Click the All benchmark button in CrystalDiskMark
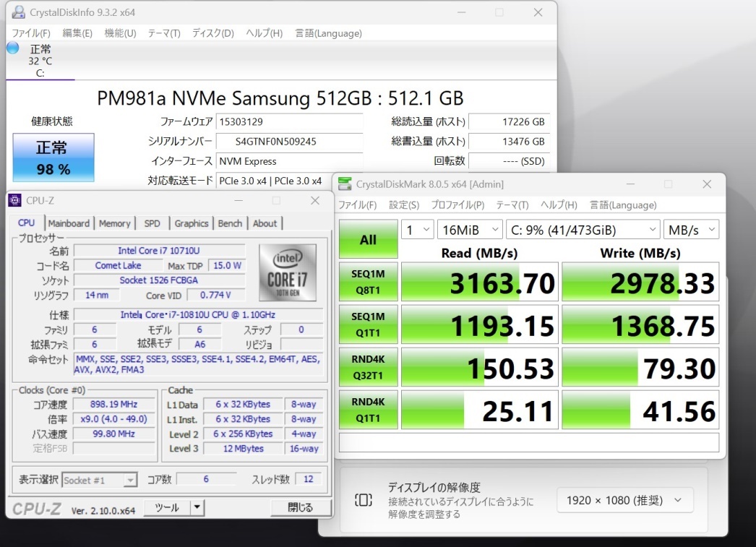Viewport: 756px width, 547px height. coord(369,239)
